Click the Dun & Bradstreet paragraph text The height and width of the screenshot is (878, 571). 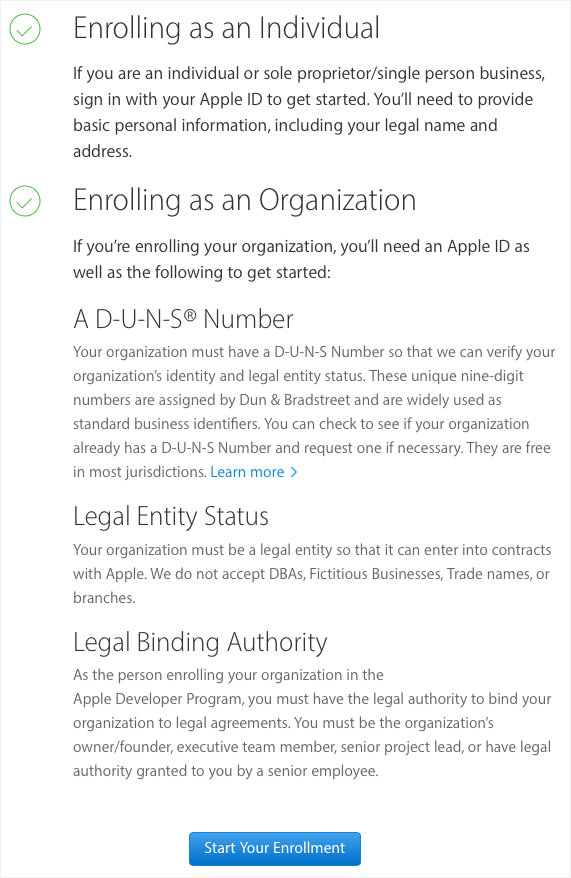pyautogui.click(x=314, y=412)
